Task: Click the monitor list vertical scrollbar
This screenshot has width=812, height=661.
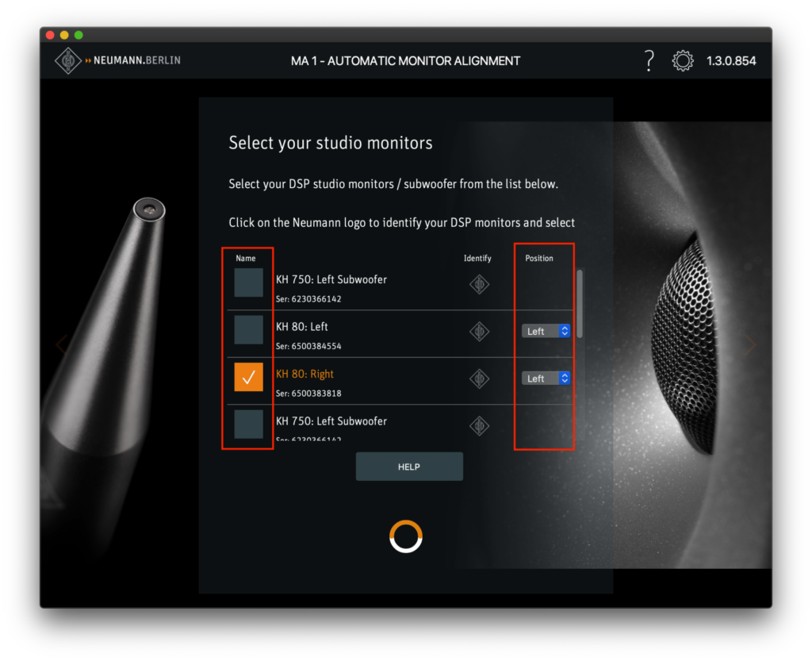Action: 579,303
